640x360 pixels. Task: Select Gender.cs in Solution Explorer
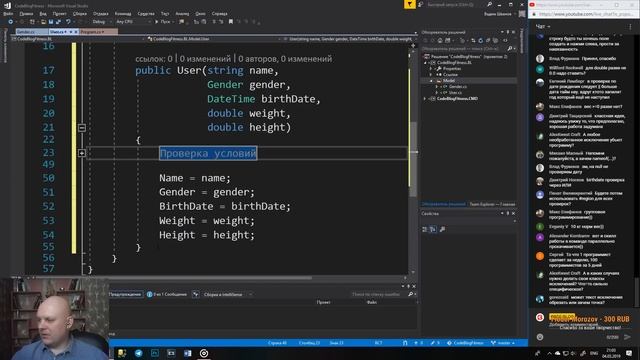pyautogui.click(x=457, y=87)
